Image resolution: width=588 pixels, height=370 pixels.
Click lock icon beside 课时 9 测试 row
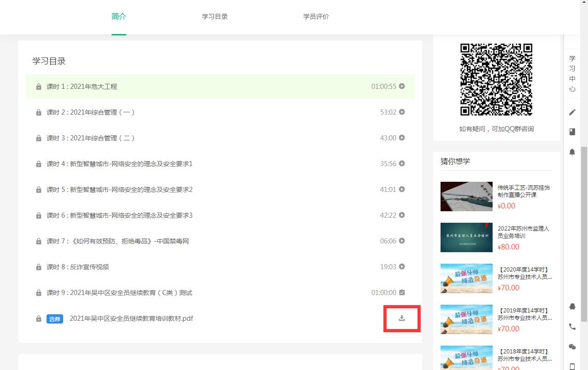39,293
